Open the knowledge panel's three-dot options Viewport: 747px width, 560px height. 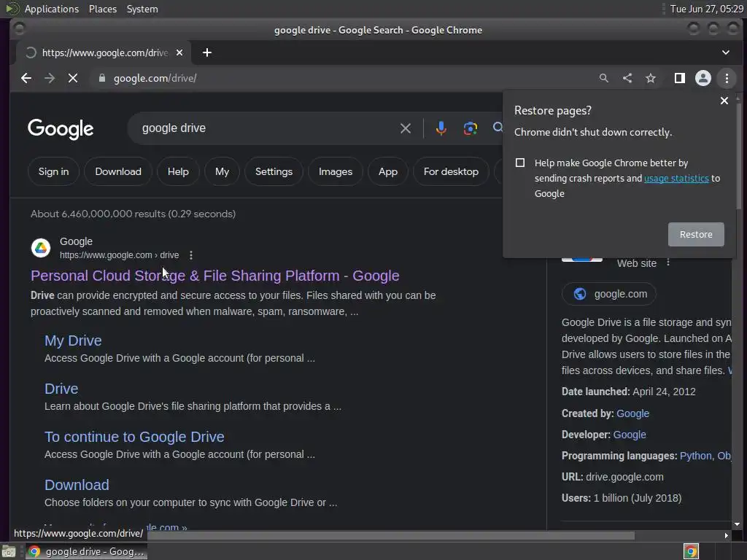(x=668, y=262)
